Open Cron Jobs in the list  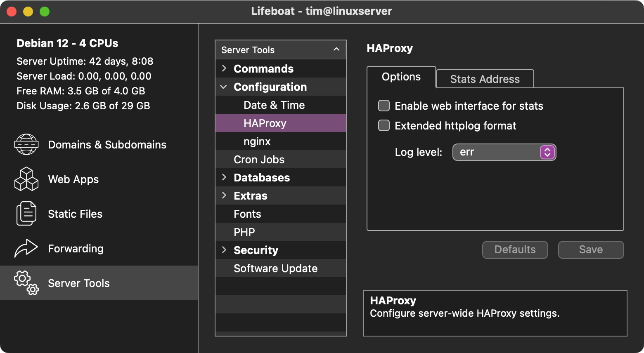(281, 159)
